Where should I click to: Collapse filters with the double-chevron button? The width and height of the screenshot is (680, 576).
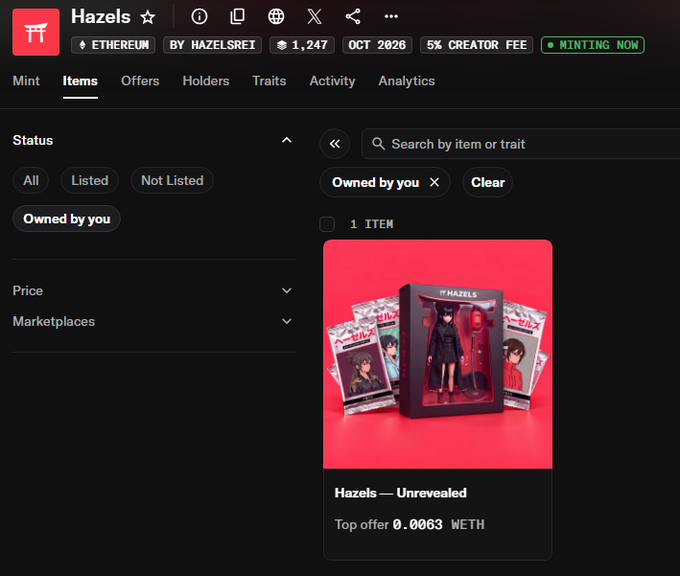pos(335,144)
